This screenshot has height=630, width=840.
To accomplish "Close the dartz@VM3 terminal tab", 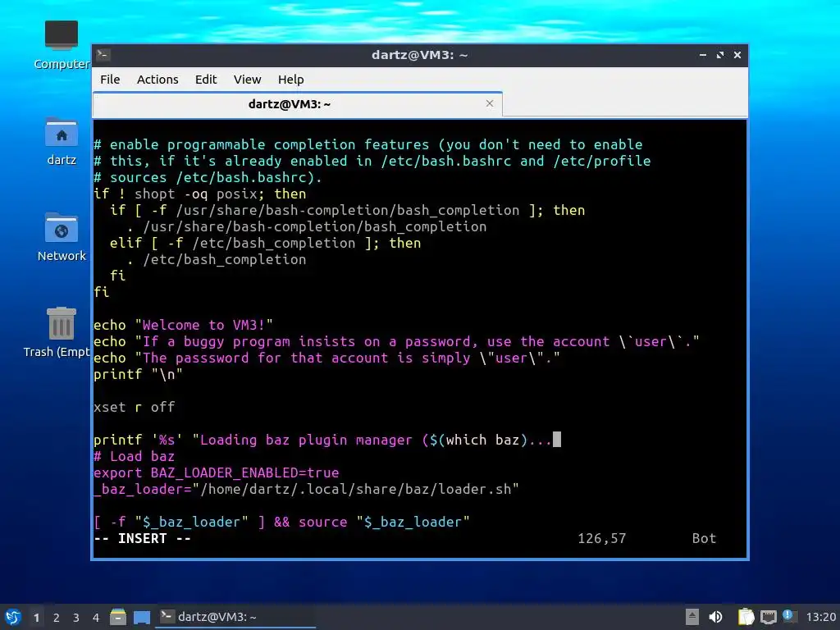I will [489, 103].
